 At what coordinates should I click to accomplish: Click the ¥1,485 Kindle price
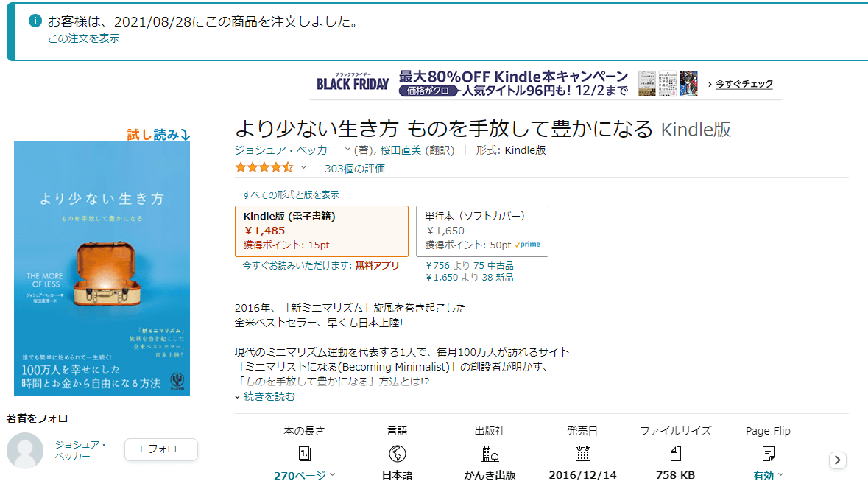[x=264, y=231]
